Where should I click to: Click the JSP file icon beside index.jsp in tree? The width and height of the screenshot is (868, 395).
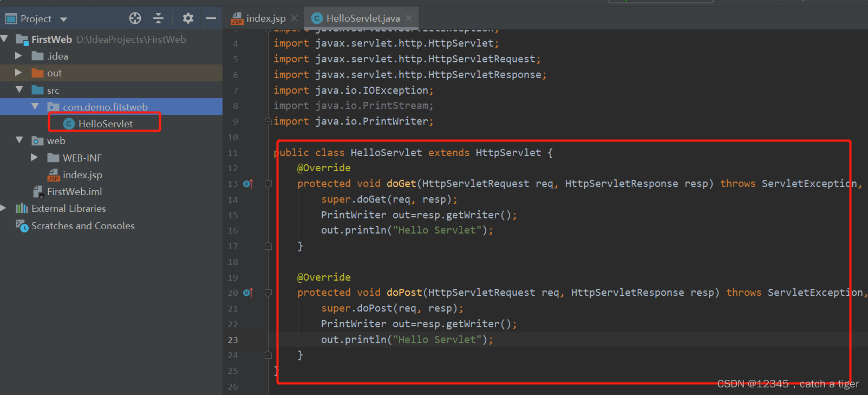click(x=53, y=175)
